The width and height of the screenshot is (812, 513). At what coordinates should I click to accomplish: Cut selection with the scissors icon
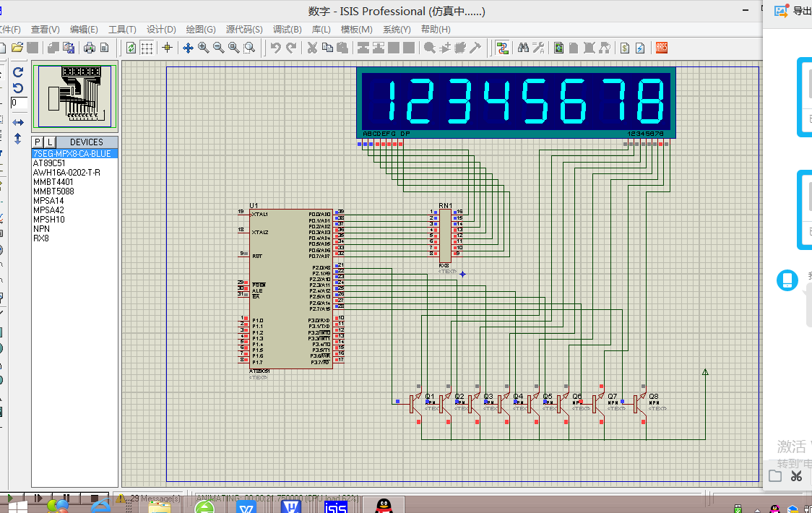click(312, 48)
